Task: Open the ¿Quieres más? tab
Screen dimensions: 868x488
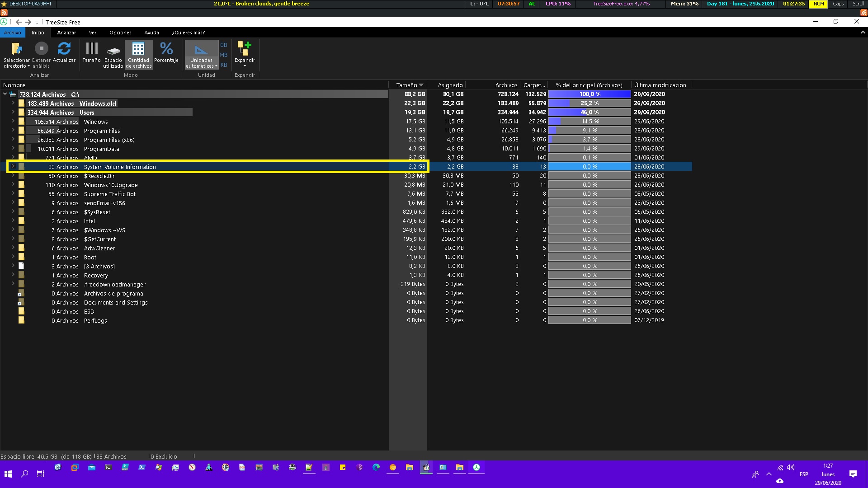Action: (x=188, y=33)
